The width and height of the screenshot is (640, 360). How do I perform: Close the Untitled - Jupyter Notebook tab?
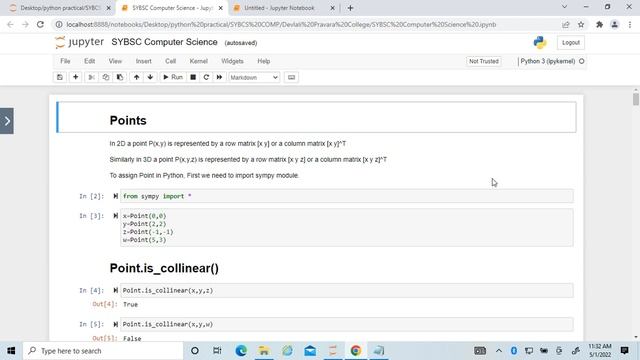(332, 8)
